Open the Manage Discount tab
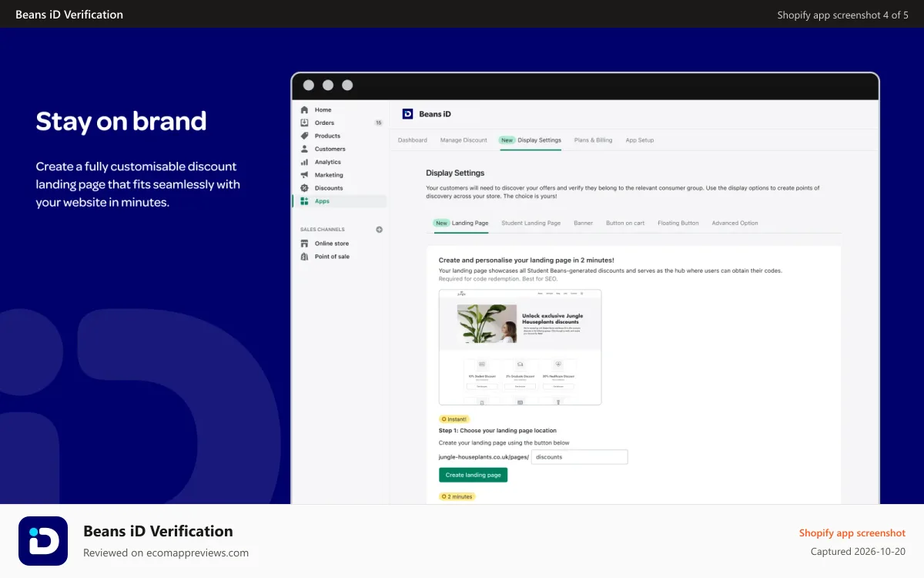924x578 pixels. point(464,140)
